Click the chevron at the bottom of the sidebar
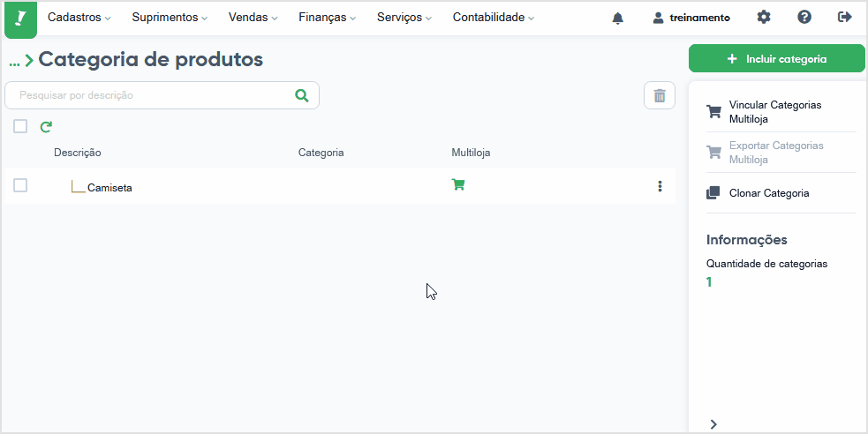Image resolution: width=868 pixels, height=434 pixels. (x=713, y=424)
